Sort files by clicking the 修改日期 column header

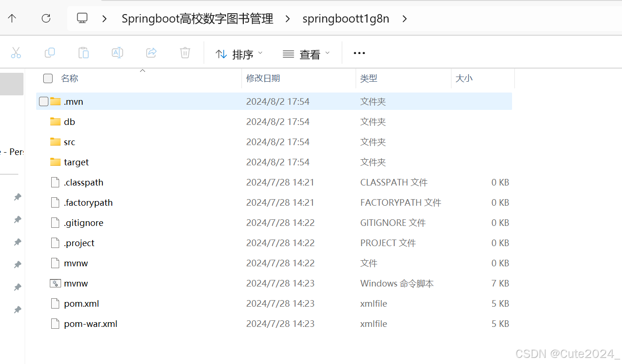[x=263, y=78]
